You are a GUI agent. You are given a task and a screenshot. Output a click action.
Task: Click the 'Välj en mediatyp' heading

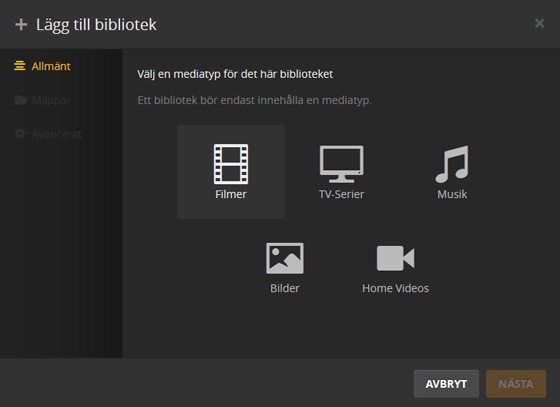point(235,74)
